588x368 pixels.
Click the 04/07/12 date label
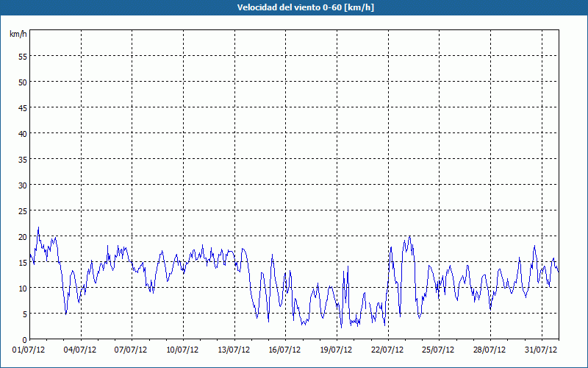[x=80, y=350]
